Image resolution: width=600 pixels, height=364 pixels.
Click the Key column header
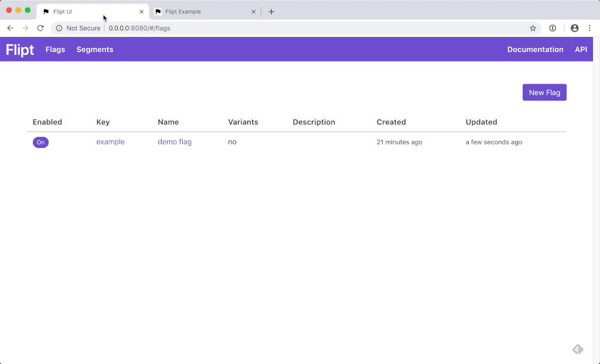[x=103, y=122]
